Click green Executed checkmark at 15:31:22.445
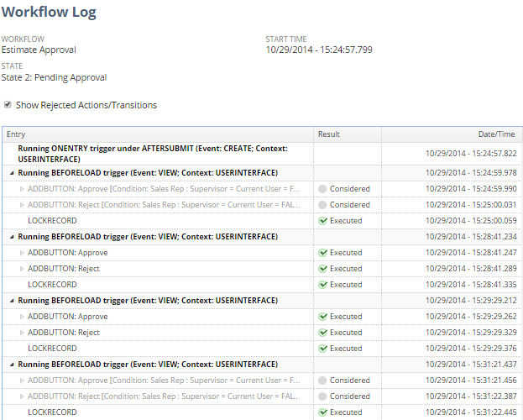The width and height of the screenshot is (523, 420). pyautogui.click(x=322, y=412)
